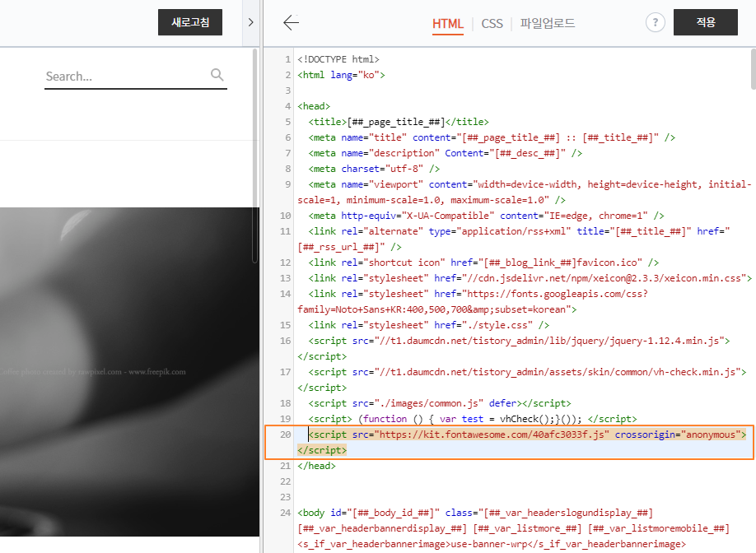
Task: Click the 새로고침 refresh button
Action: pos(190,22)
